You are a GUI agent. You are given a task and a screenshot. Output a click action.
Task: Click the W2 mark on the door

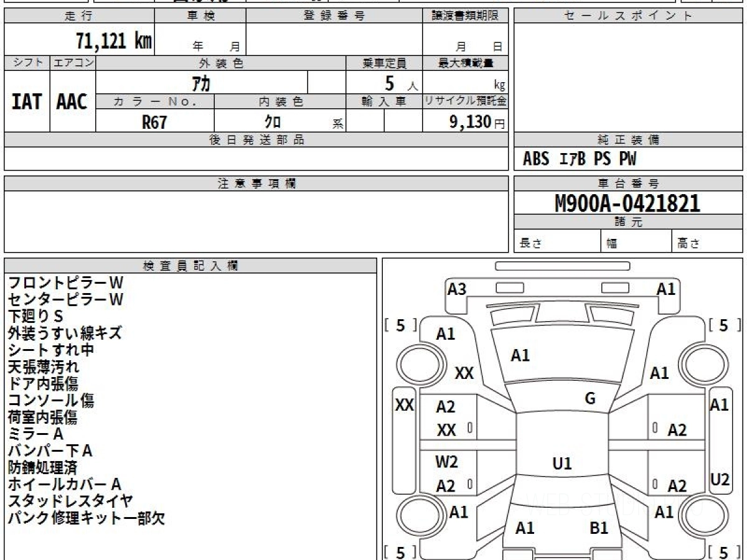click(446, 462)
